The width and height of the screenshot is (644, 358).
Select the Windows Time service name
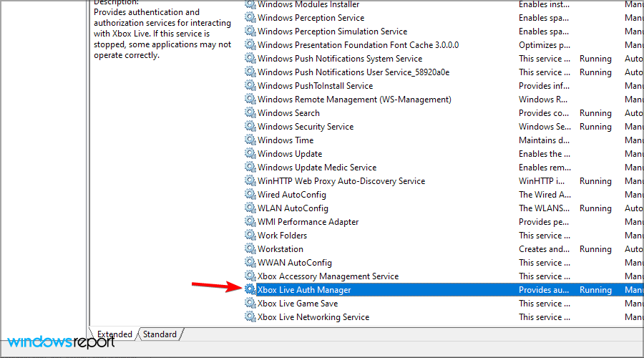pyautogui.click(x=286, y=140)
